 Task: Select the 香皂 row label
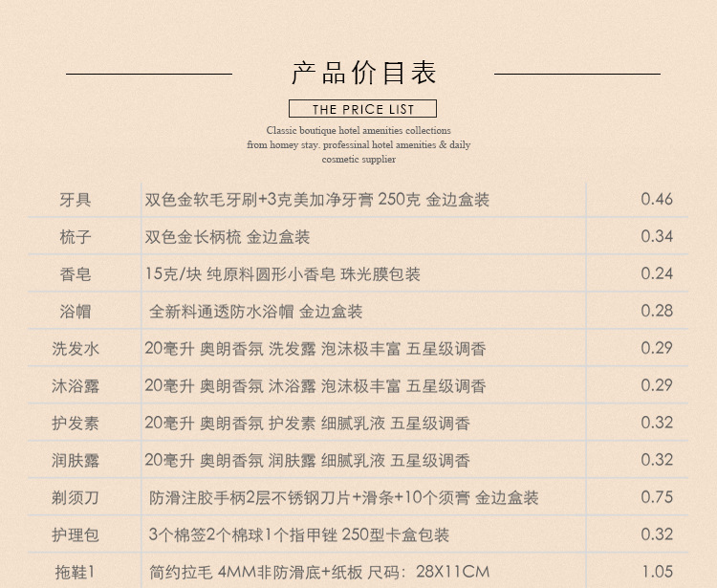pos(76,274)
